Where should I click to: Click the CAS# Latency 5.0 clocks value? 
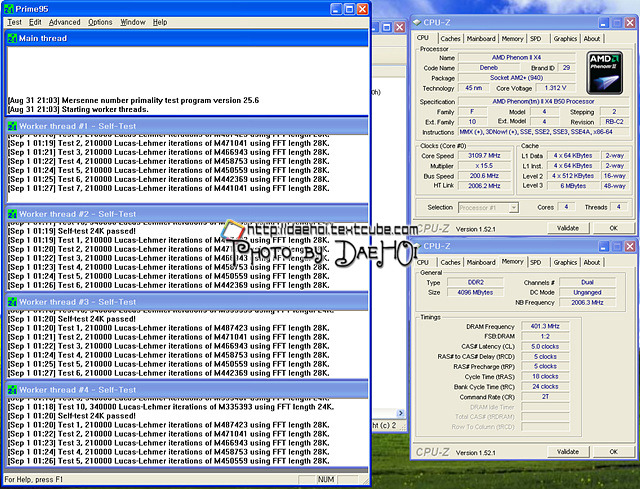[x=545, y=346]
